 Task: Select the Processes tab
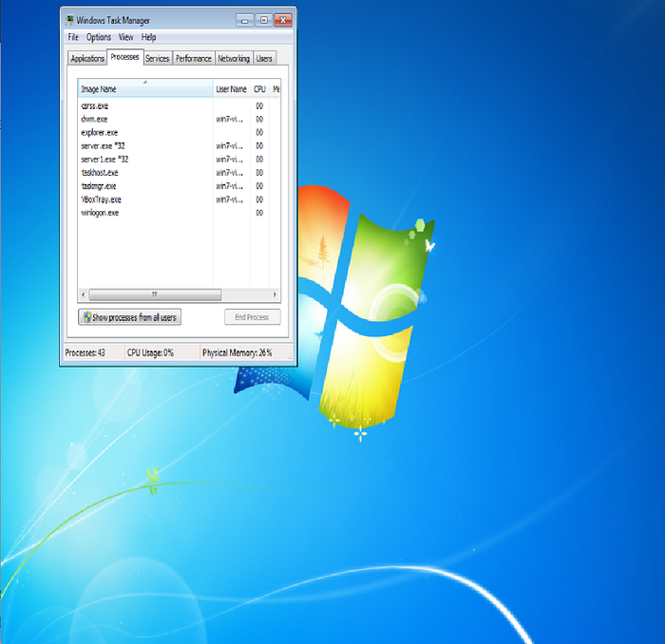124,57
